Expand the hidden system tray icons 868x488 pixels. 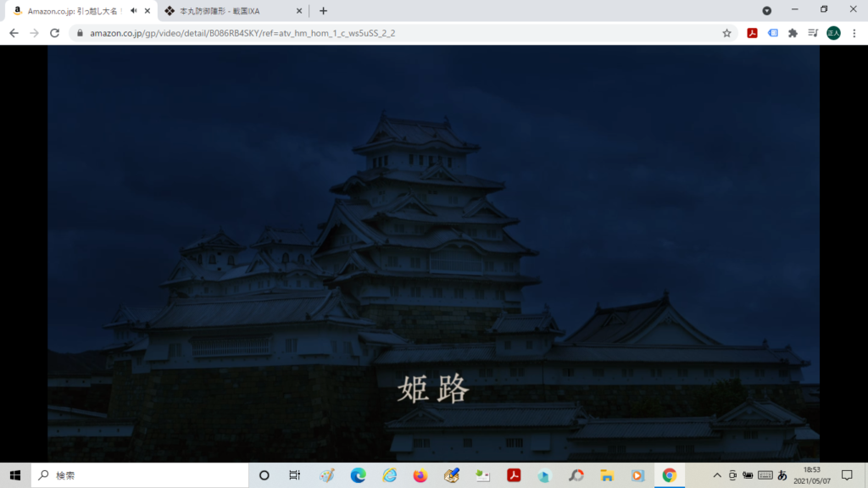[x=717, y=475]
